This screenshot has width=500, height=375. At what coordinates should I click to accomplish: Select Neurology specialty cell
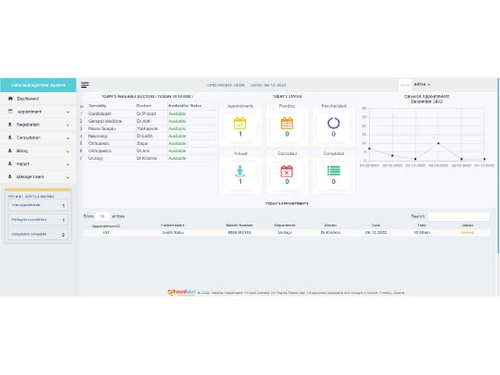tap(98, 136)
